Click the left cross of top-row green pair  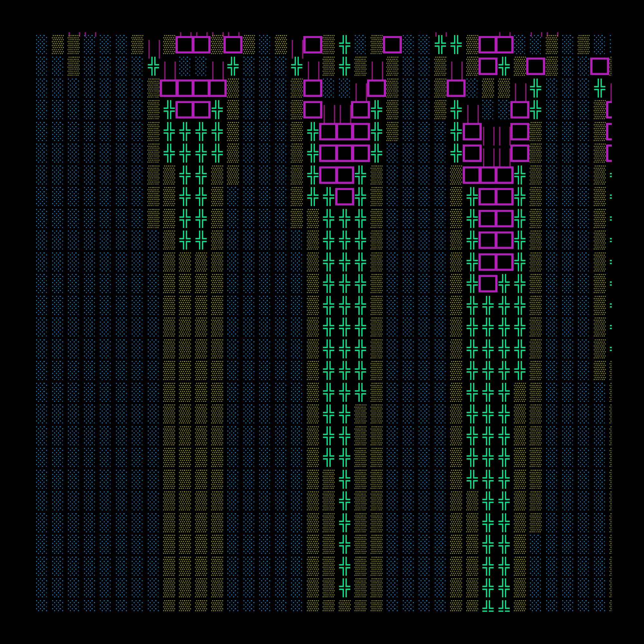440,45
